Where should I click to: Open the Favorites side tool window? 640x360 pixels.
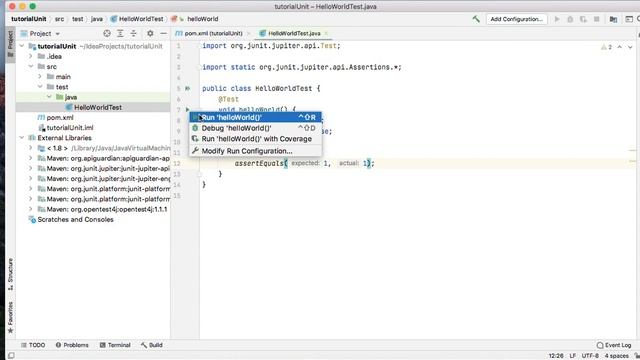(x=11, y=318)
